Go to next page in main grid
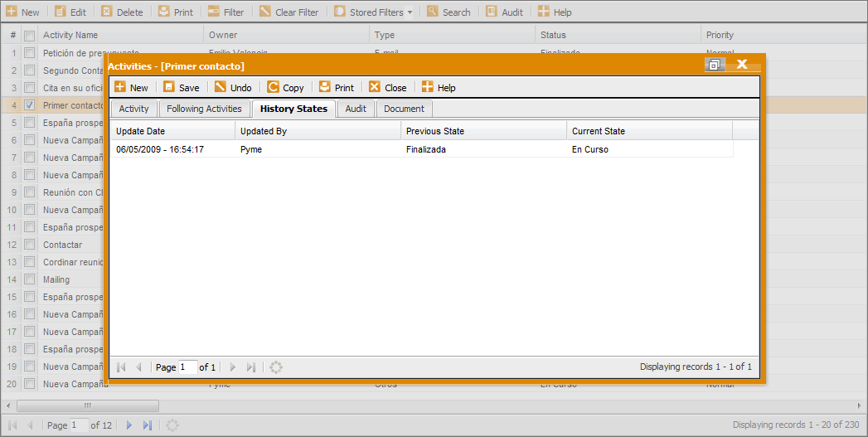 129,425
